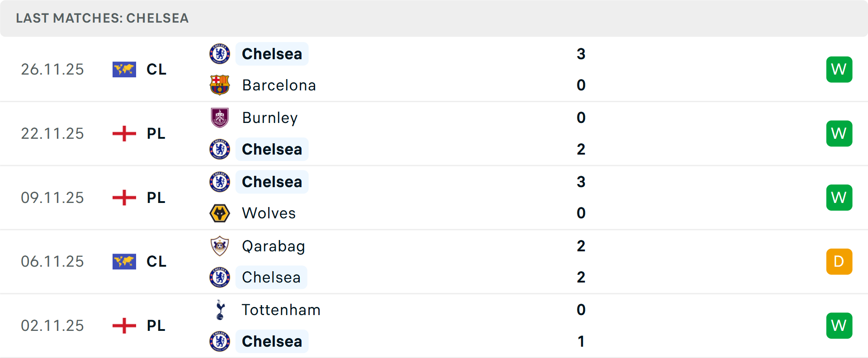The image size is (868, 358).
Task: Click Chelsea crest in the Barcelona match
Action: click(x=220, y=54)
